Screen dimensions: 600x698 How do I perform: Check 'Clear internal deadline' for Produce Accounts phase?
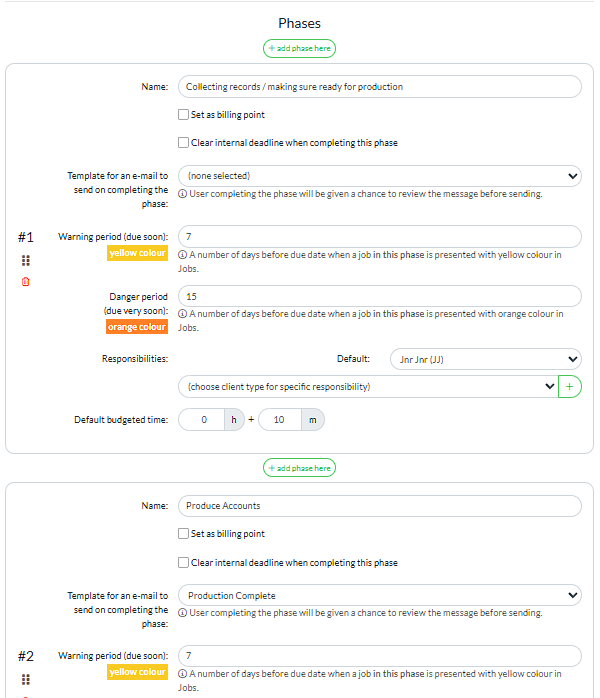[x=183, y=562]
